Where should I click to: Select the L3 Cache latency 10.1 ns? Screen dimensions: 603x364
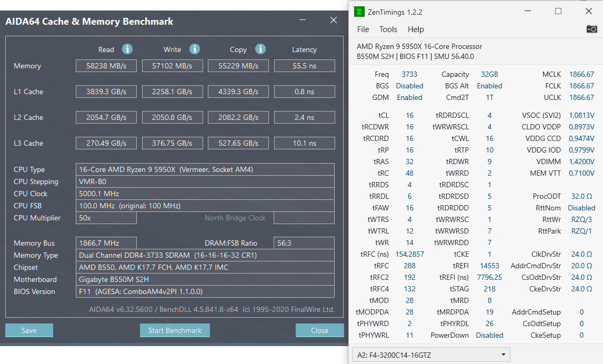tap(304, 143)
